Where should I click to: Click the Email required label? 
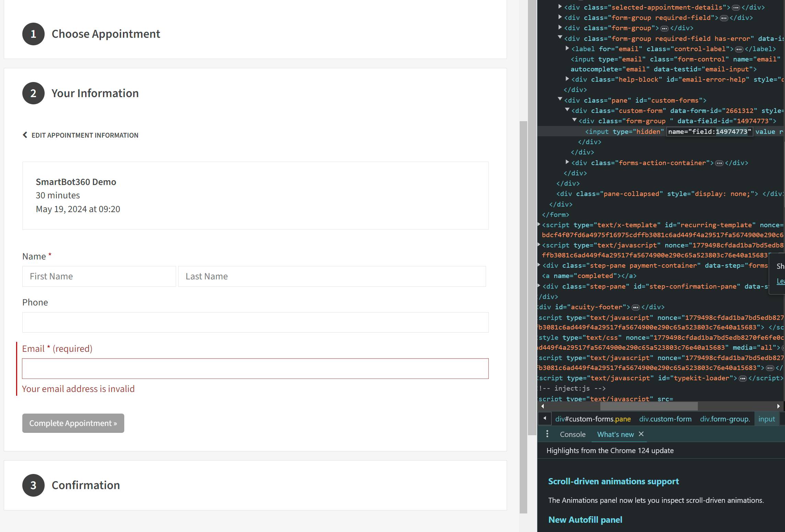57,349
